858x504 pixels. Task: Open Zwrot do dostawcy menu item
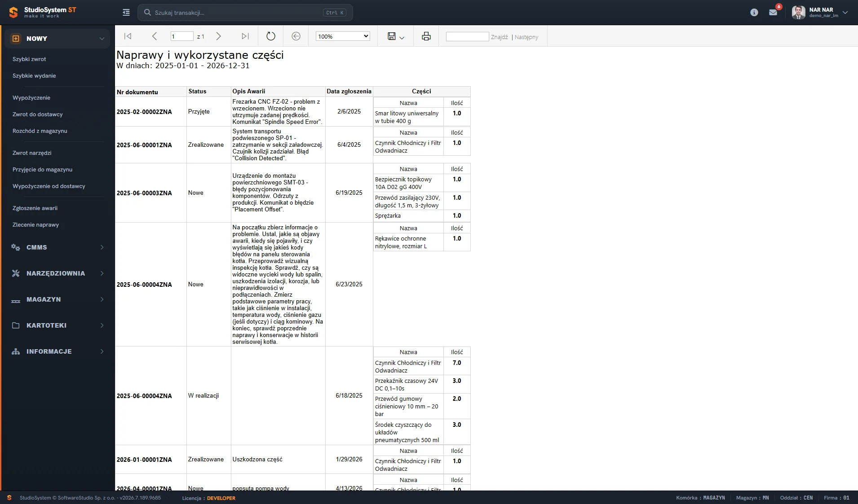coord(38,114)
